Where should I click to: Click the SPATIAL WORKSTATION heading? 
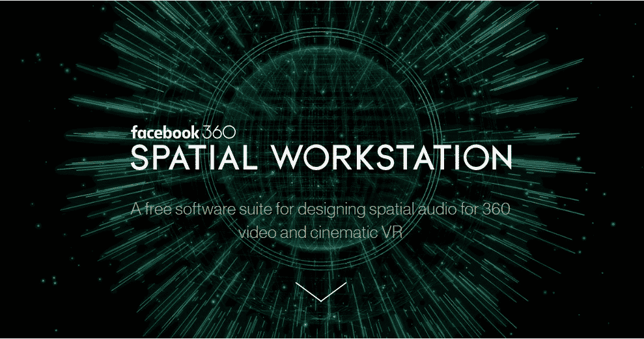321,156
